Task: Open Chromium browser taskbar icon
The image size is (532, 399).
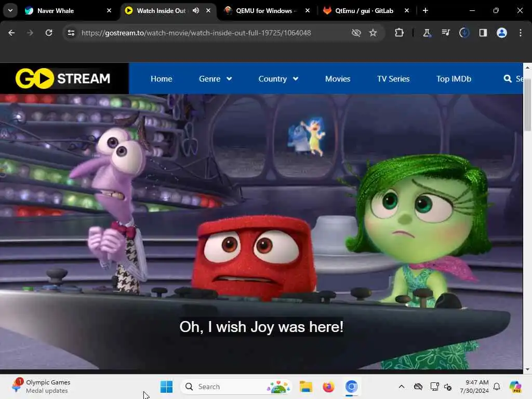Action: (352, 387)
